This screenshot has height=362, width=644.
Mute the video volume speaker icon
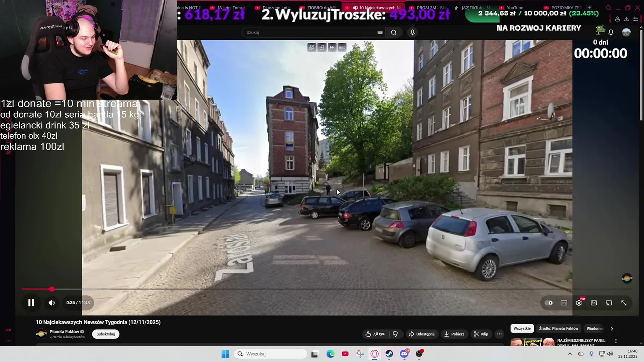tap(51, 303)
